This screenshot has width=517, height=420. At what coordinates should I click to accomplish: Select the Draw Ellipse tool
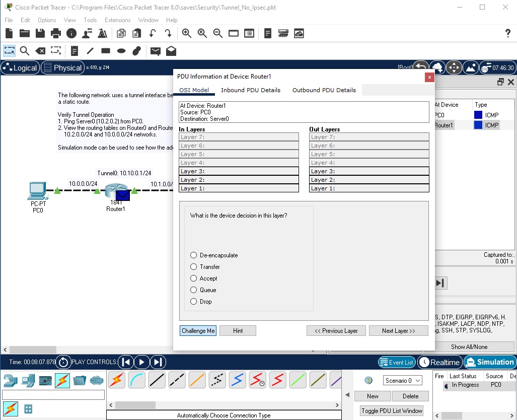pyautogui.click(x=121, y=51)
